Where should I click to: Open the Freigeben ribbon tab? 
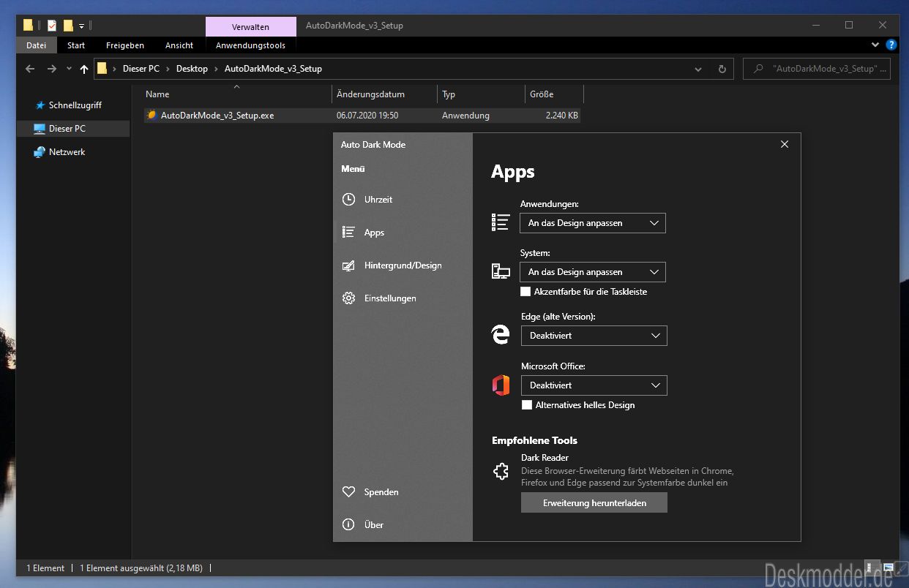[x=125, y=45]
